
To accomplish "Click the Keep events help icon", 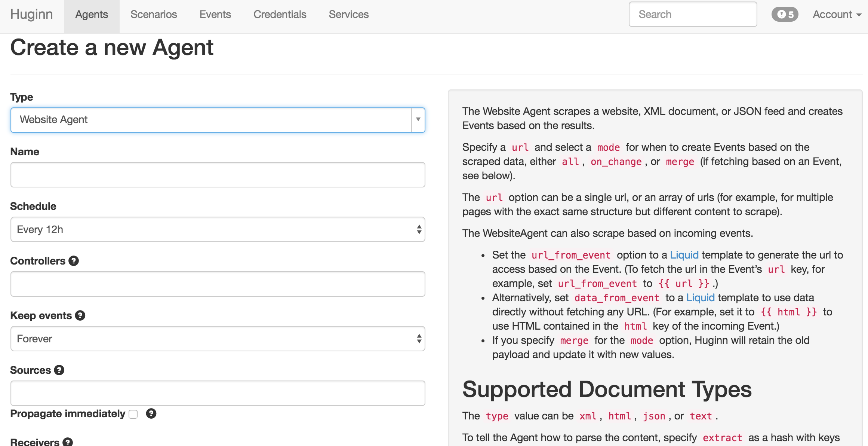I will coord(80,315).
